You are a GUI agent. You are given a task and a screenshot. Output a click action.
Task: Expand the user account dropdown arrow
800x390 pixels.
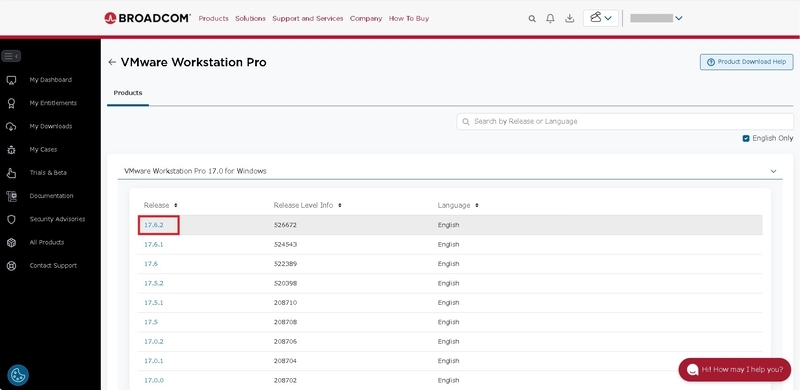[x=679, y=18]
